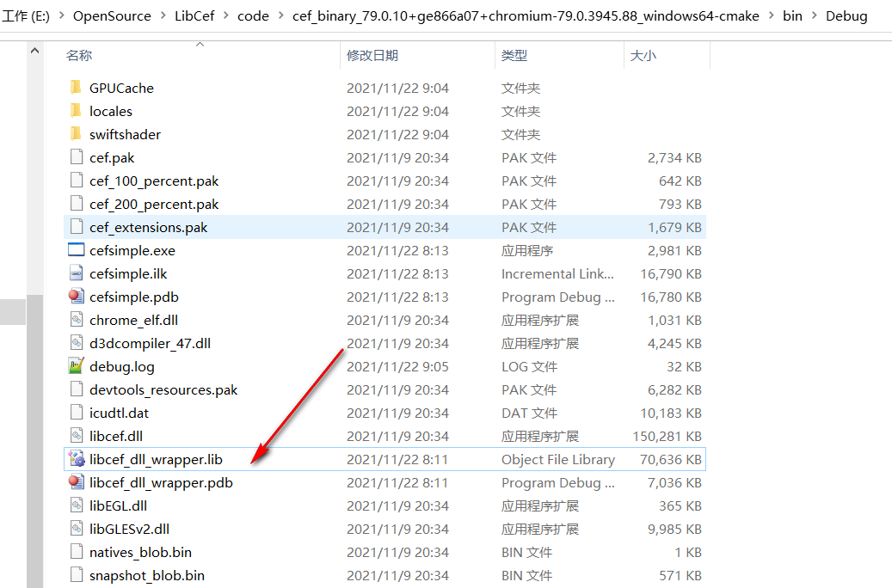Click the 150,281 KB size of libcef.dll

tap(667, 436)
